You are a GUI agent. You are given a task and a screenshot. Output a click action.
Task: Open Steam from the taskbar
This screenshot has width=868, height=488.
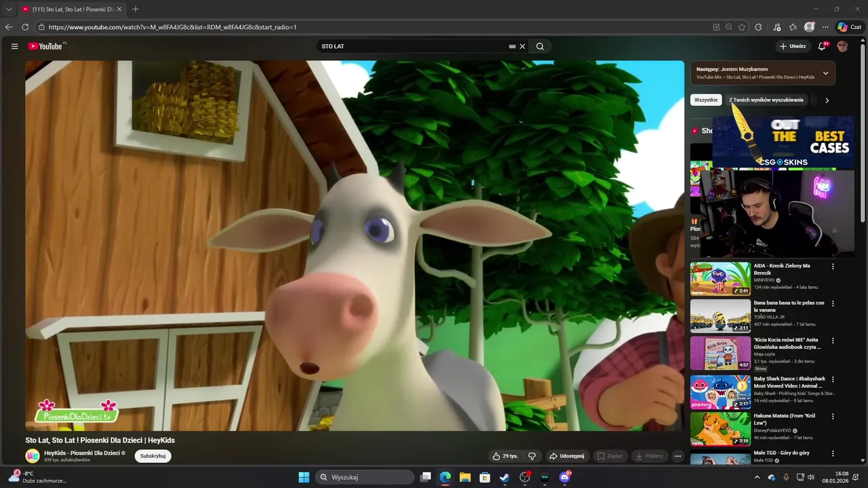click(505, 477)
